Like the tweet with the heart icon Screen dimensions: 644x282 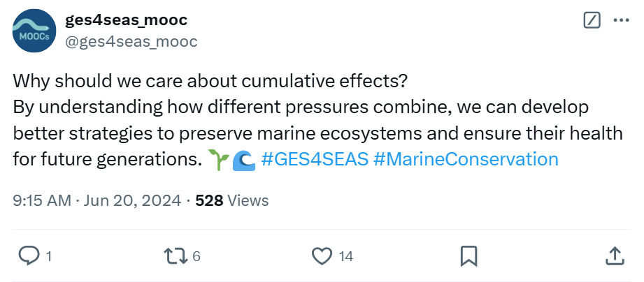pyautogui.click(x=321, y=256)
